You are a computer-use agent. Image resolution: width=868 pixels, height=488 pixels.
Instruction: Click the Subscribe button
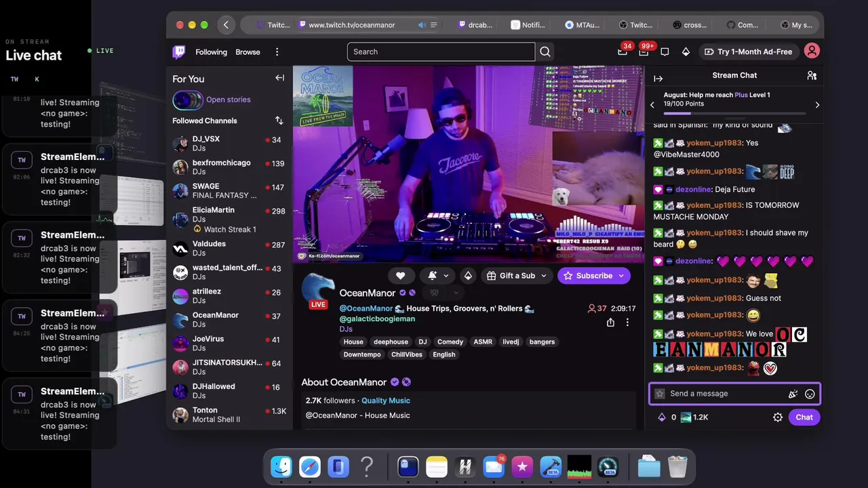593,276
